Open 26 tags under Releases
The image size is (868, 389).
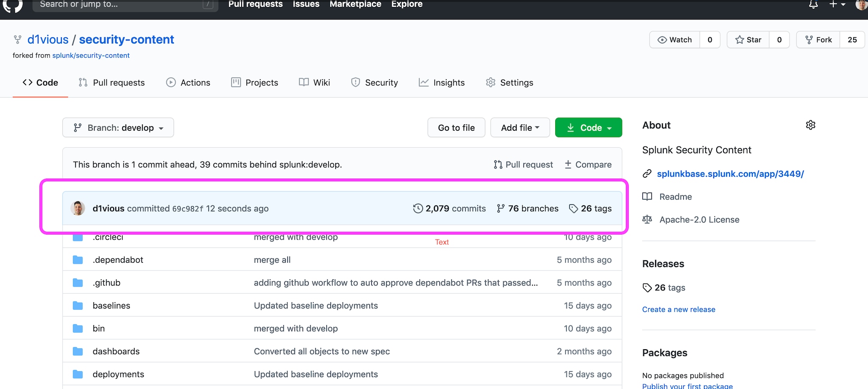coord(664,288)
